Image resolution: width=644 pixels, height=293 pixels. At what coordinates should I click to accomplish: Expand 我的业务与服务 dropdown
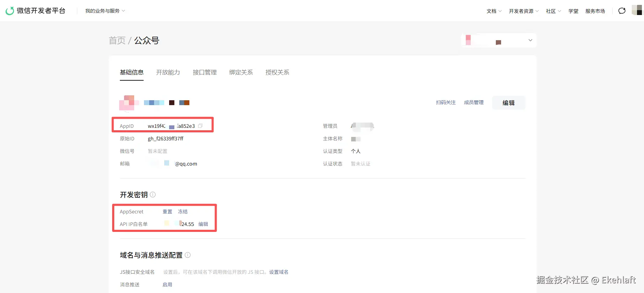click(x=105, y=11)
